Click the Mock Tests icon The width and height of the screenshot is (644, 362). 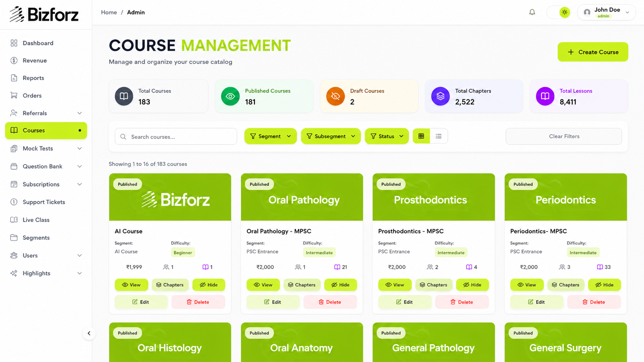(14, 148)
